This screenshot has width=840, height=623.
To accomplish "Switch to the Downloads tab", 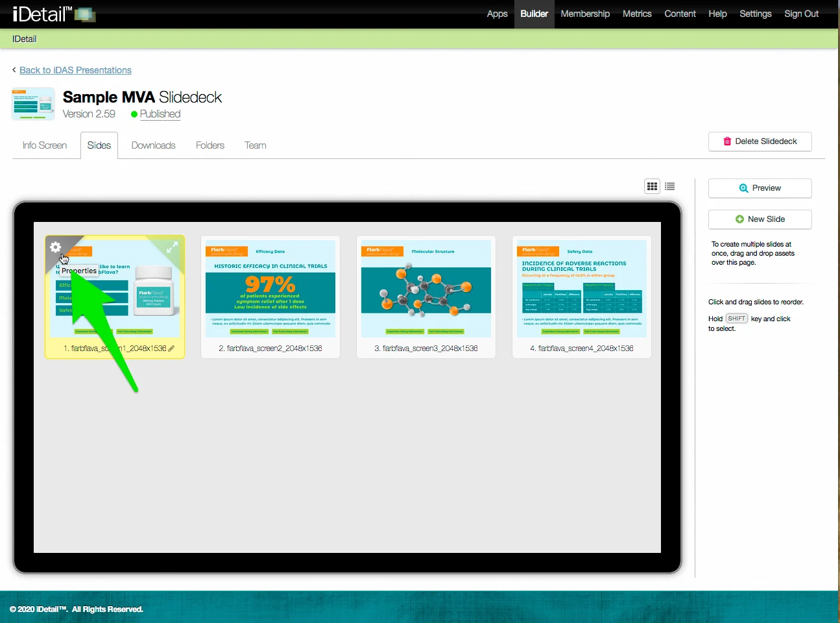I will coord(153,145).
